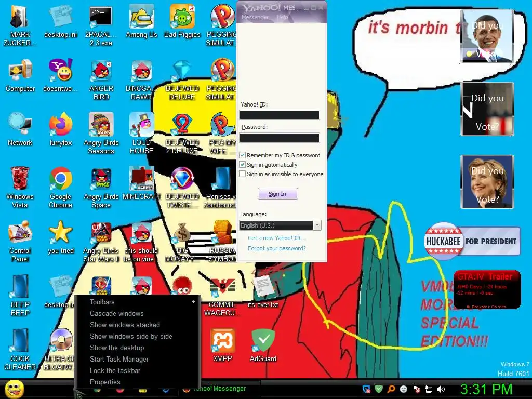532x399 pixels.
Task: Open the Control Panel desktop icon
Action: (20, 242)
